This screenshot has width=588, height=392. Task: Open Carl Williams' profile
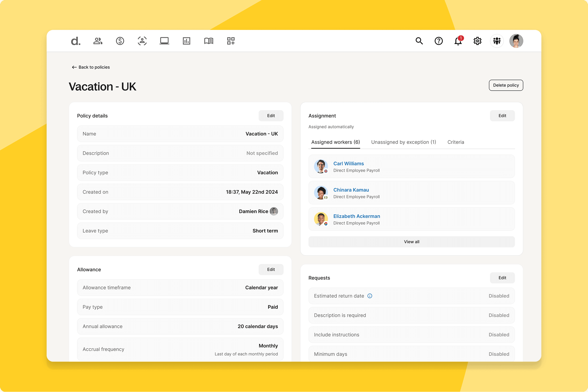pyautogui.click(x=348, y=163)
